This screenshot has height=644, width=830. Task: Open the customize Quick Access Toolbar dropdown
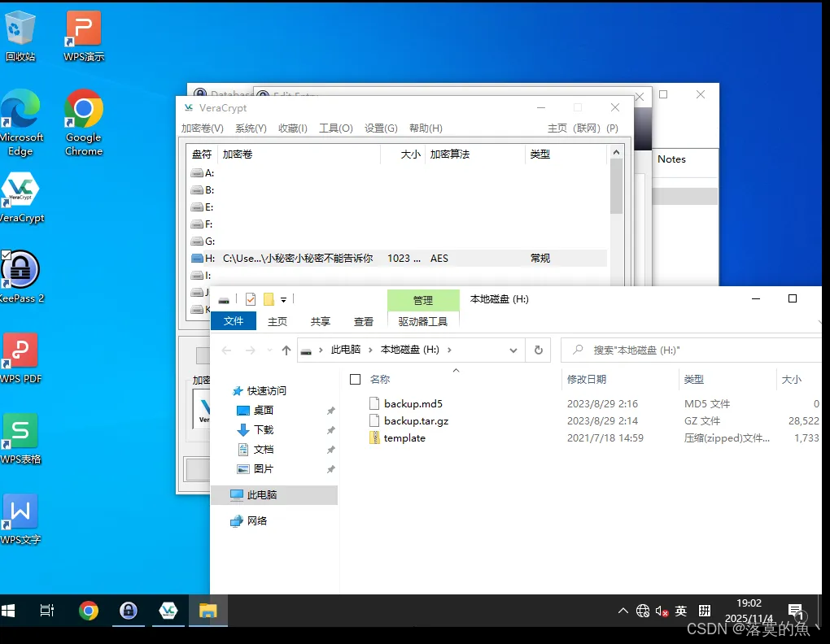tap(282, 299)
